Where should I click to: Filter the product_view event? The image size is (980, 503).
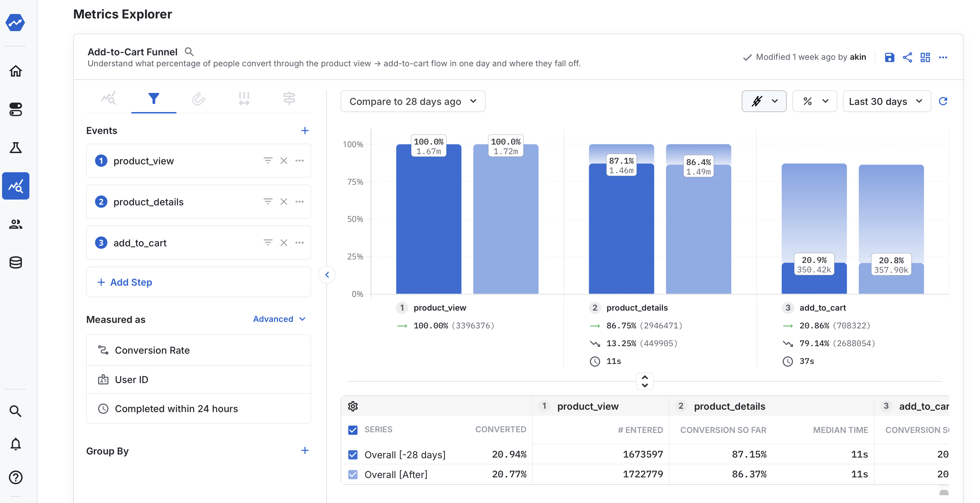268,161
